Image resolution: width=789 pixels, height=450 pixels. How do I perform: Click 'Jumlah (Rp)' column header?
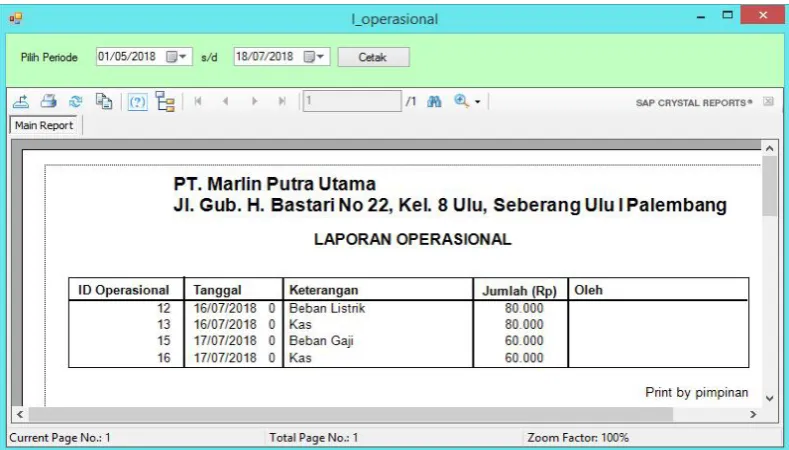pyautogui.click(x=519, y=291)
